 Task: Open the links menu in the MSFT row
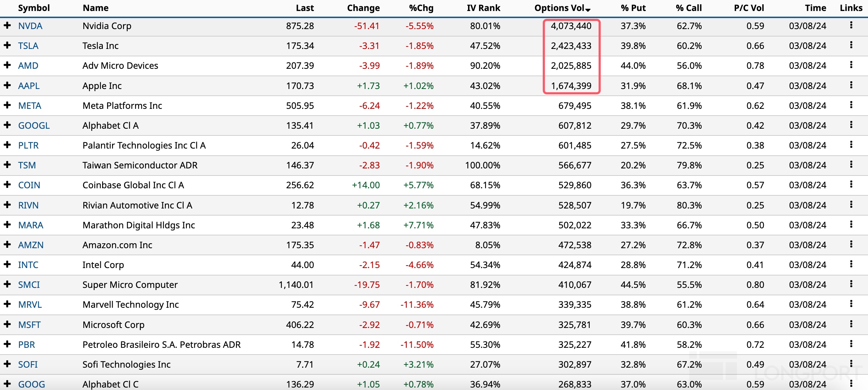[851, 324]
